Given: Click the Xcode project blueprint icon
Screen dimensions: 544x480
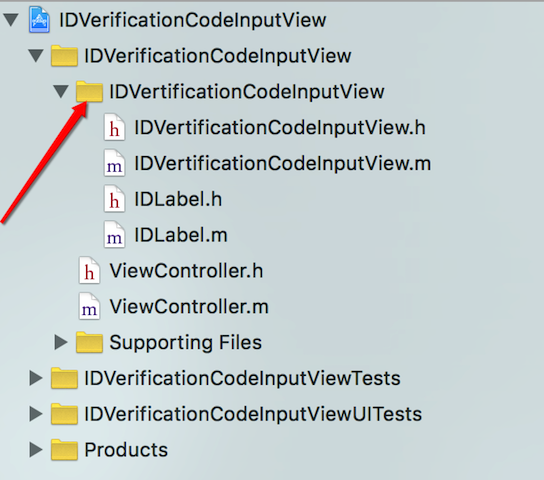Looking at the screenshot, I should click(x=39, y=20).
